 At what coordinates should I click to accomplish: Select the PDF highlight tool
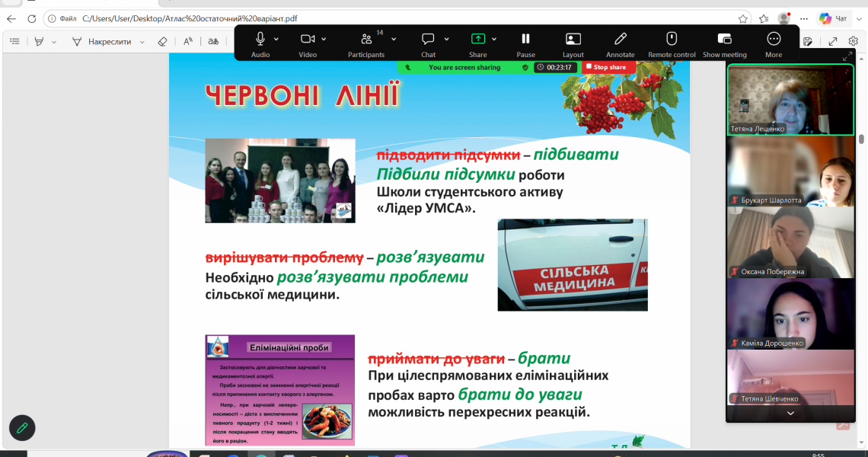coord(39,42)
